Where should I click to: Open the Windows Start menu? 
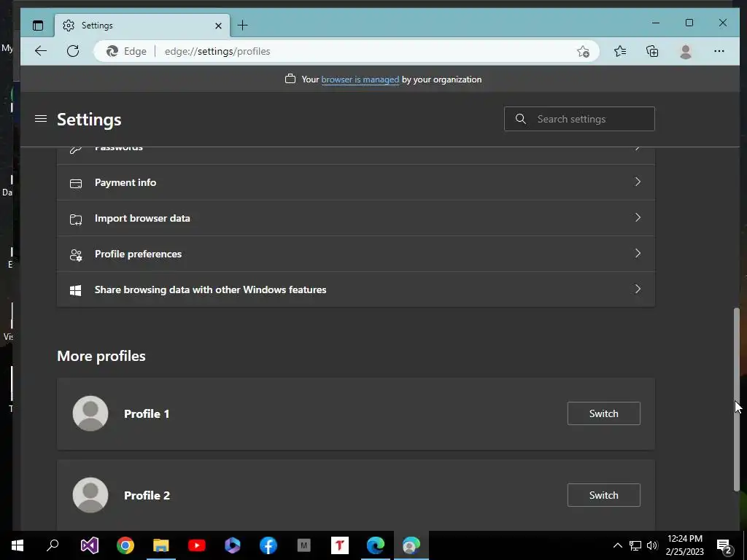(18, 545)
